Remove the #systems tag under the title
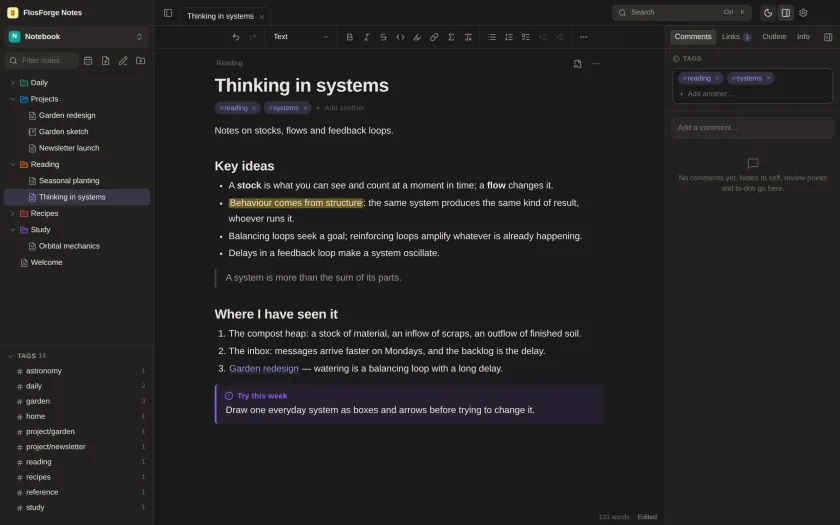840x525 pixels. tap(305, 108)
